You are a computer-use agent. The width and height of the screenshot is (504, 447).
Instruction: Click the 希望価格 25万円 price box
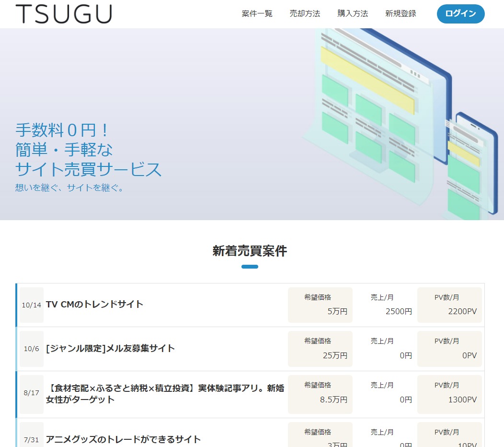pos(320,349)
